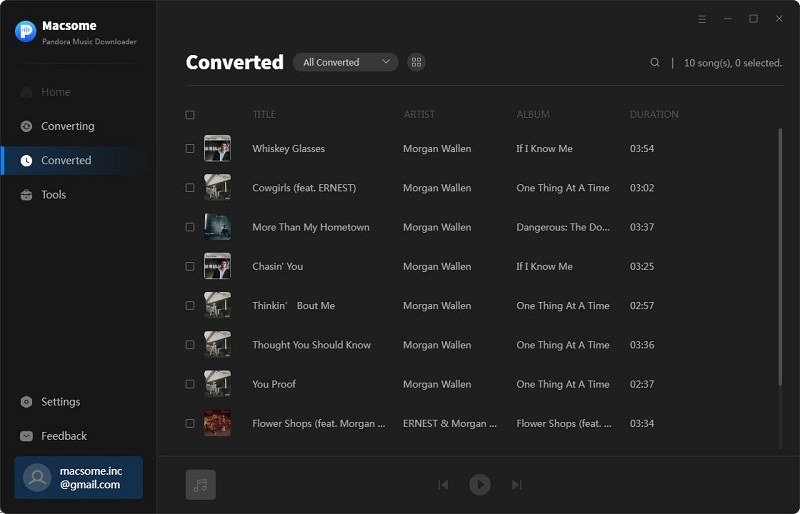Viewport: 800px width, 514px height.
Task: Click the Thinkin' Bout Me cover thumbnail
Action: click(217, 305)
